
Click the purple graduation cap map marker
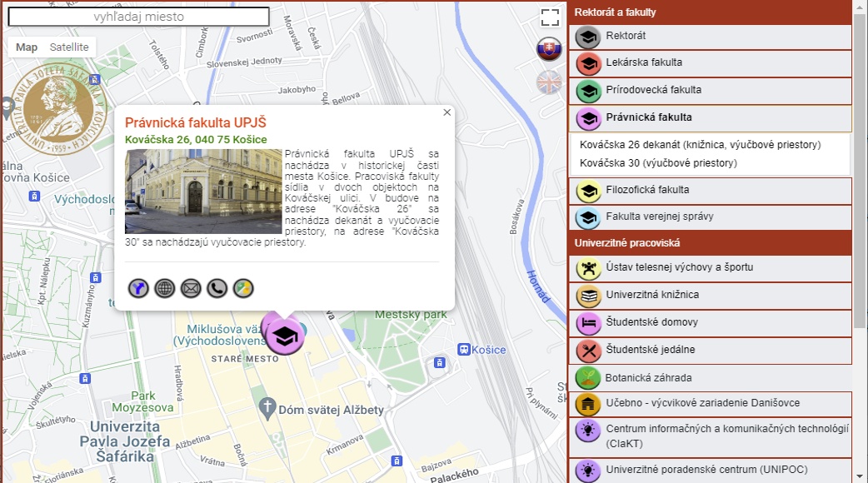pos(284,336)
